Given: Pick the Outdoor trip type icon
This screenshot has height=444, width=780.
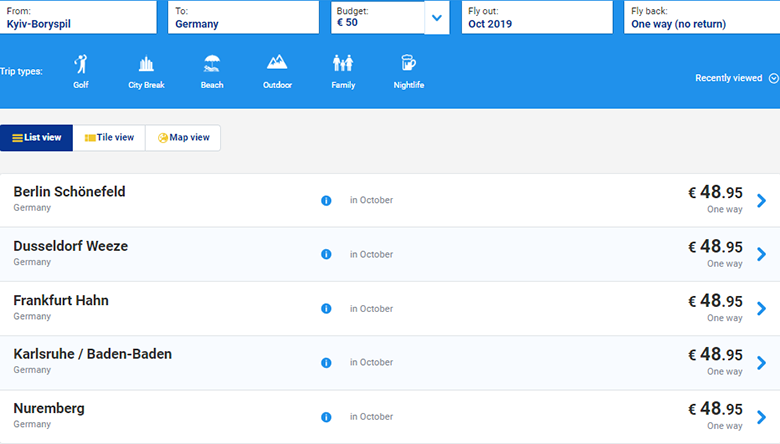Looking at the screenshot, I should pyautogui.click(x=277, y=65).
